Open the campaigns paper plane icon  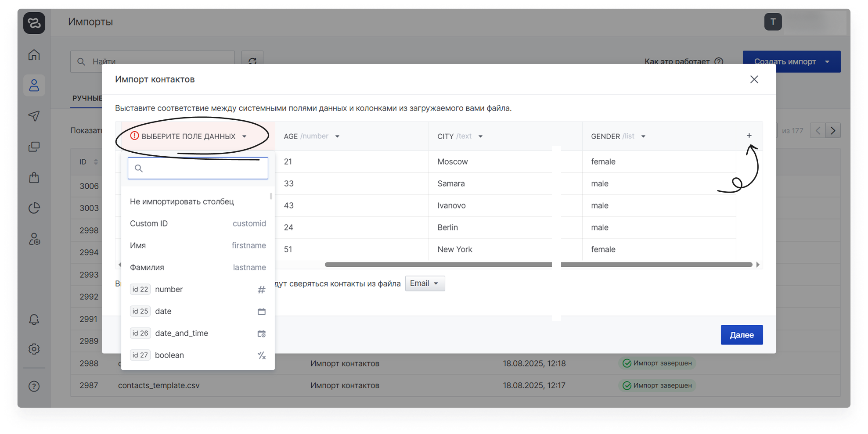point(34,116)
